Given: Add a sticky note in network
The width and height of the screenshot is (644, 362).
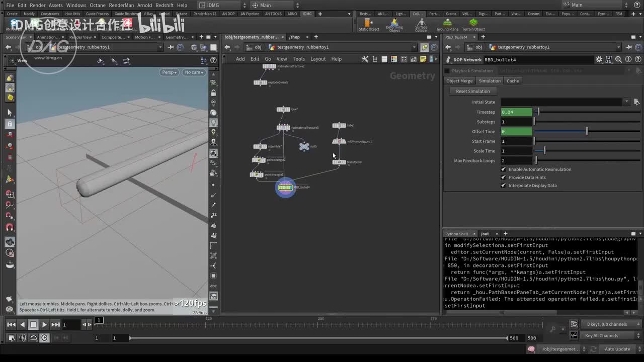Looking at the screenshot, I should 423,59.
